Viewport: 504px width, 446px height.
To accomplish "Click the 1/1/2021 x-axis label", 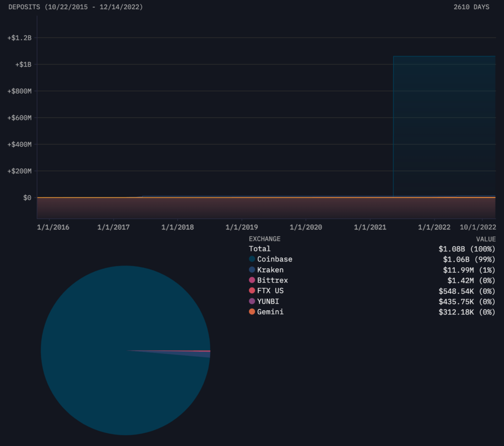I will (x=370, y=227).
